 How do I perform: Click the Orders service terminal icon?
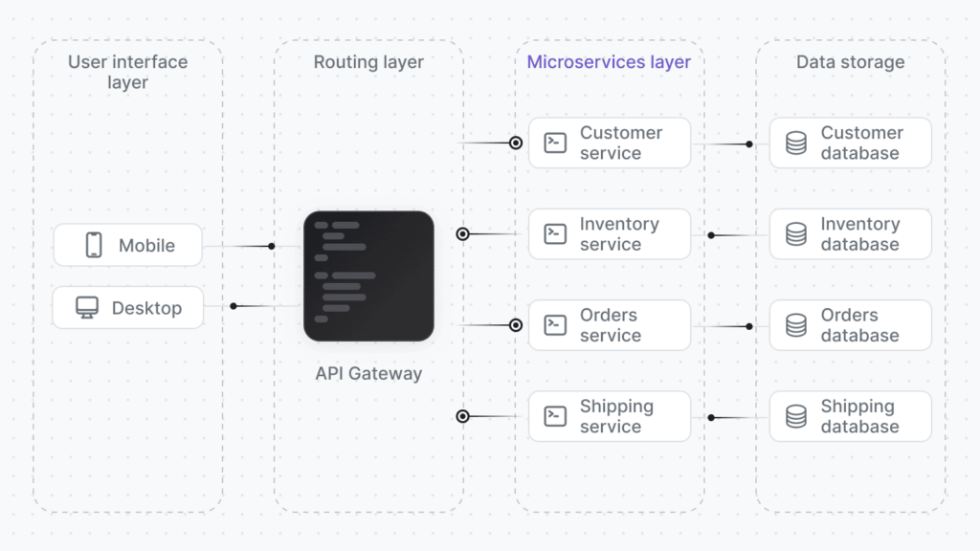(x=554, y=324)
